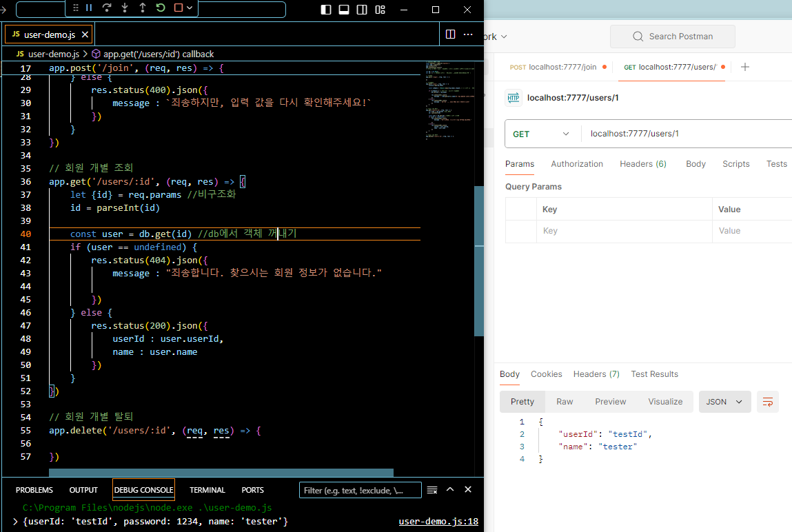Switch to the Raw response view
The width and height of the screenshot is (792, 532).
(565, 402)
